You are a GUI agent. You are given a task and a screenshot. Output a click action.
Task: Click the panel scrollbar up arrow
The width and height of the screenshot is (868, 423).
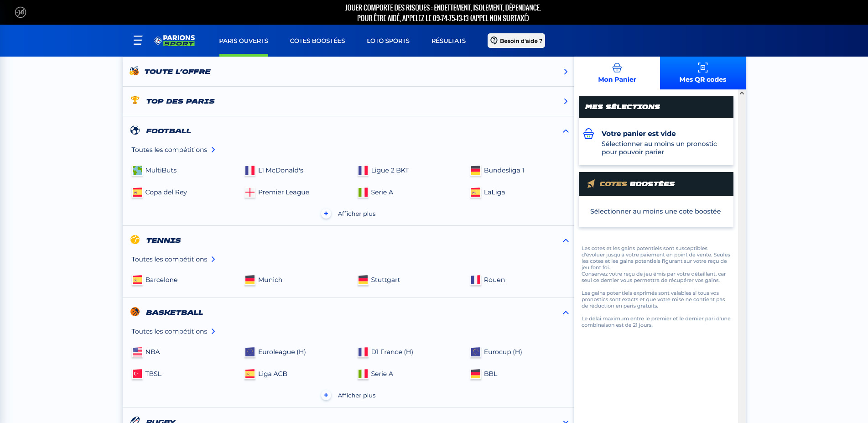coord(742,93)
